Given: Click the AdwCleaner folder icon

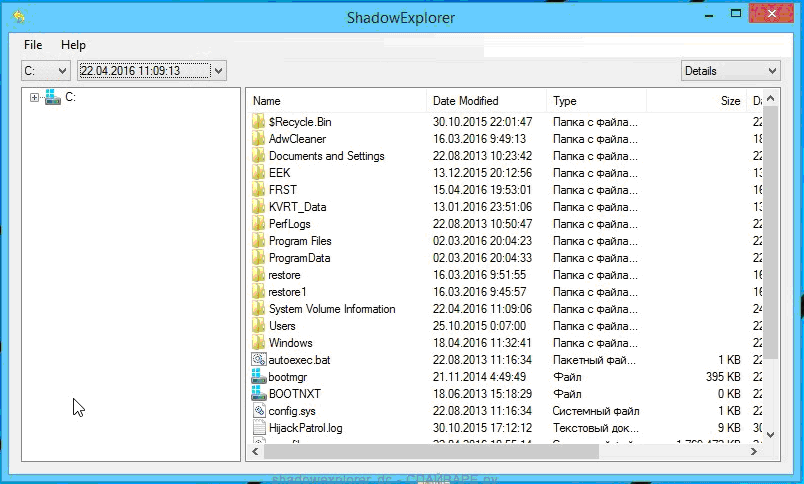Looking at the screenshot, I should point(258,139).
